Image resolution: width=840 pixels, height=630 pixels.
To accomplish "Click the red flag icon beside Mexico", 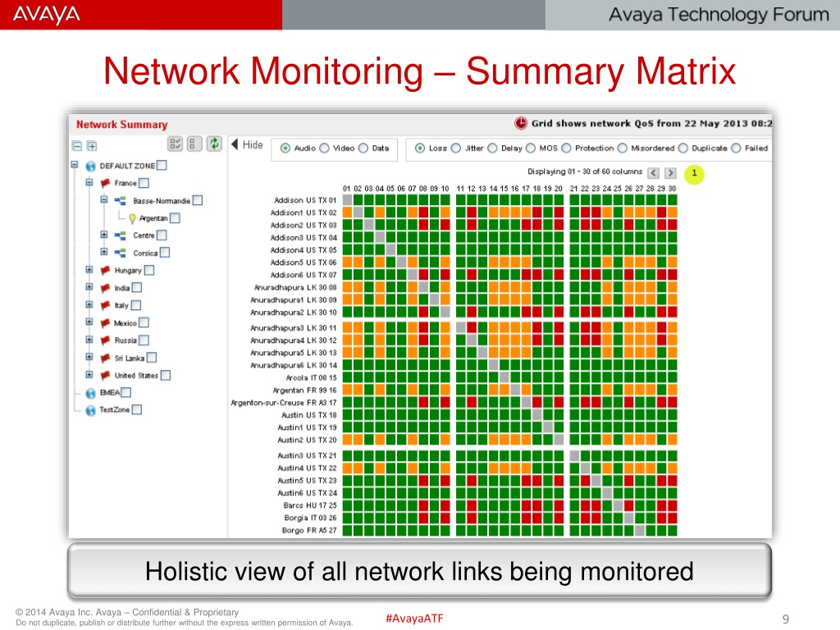I will (106, 323).
